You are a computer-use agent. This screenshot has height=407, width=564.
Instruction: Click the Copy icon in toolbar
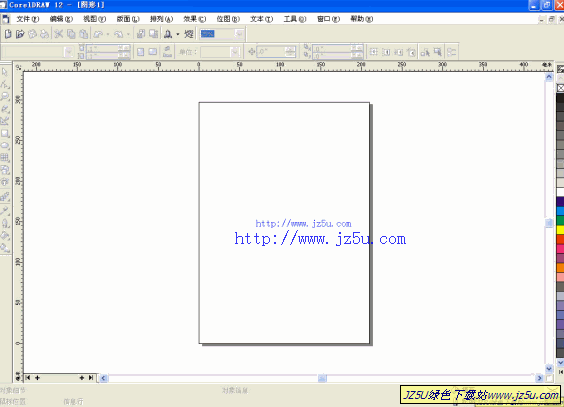[71, 34]
